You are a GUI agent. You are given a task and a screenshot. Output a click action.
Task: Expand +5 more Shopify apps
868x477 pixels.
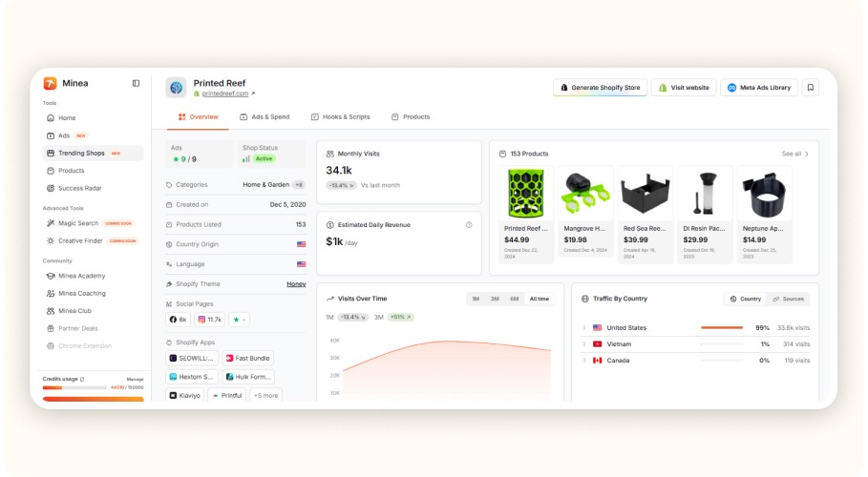coord(266,396)
